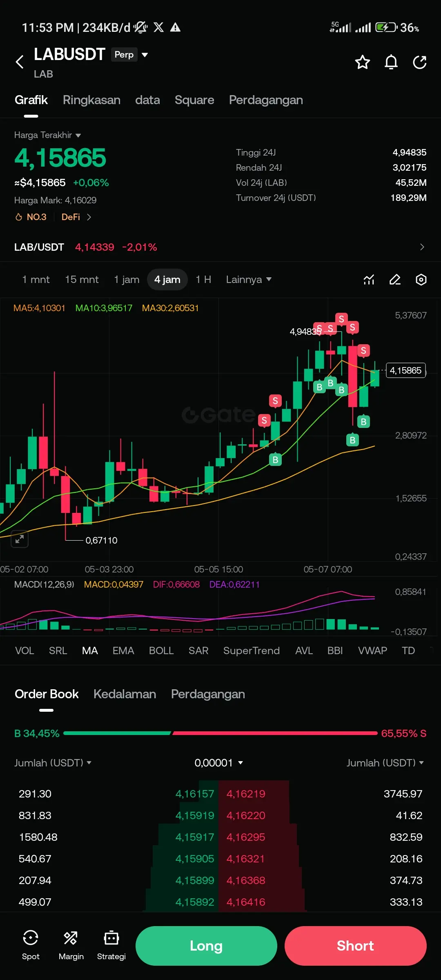441x980 pixels.
Task: Open chart settings hexagon icon
Action: 421,280
